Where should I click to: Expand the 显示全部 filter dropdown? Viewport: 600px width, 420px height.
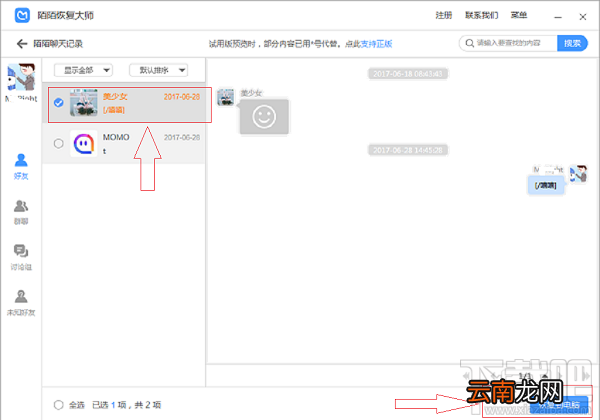click(x=83, y=70)
